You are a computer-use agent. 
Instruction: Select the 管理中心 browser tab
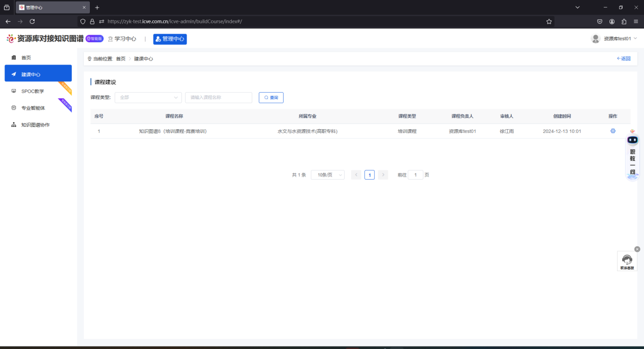tap(53, 8)
